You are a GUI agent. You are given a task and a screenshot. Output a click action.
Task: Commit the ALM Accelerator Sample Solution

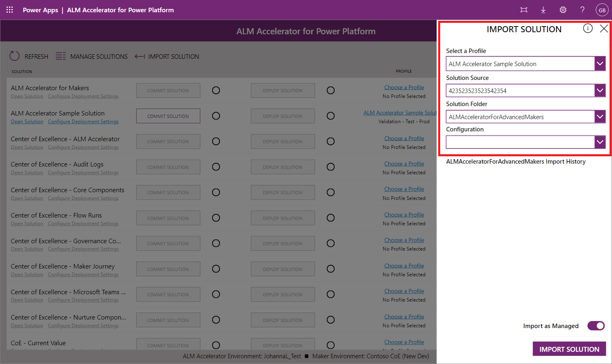point(168,115)
